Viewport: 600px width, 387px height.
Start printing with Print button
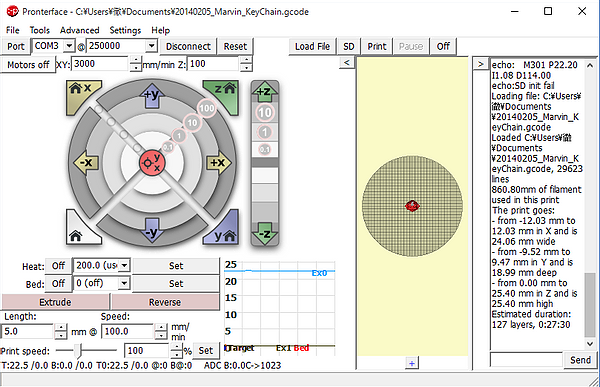(377, 46)
